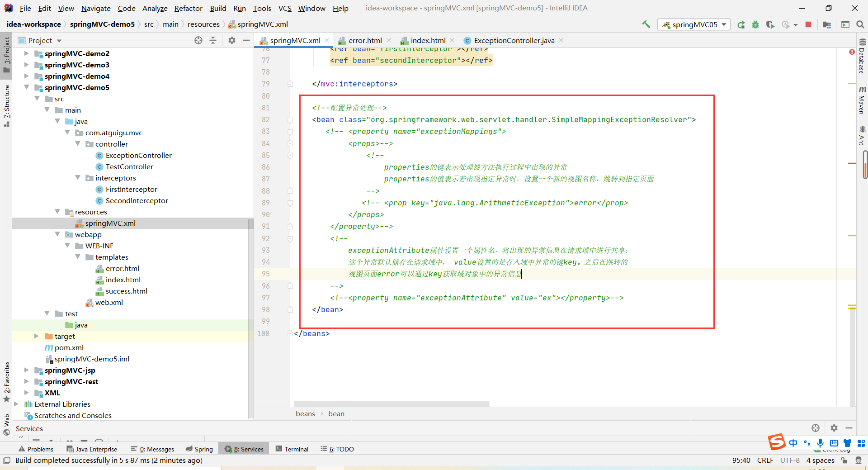This screenshot has width=868, height=470.
Task: Run with coverage icon in toolbar
Action: [x=770, y=24]
